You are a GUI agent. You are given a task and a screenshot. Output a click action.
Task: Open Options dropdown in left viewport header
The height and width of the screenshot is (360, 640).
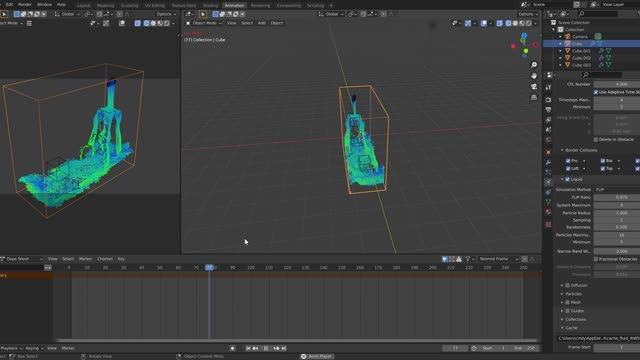pos(165,14)
